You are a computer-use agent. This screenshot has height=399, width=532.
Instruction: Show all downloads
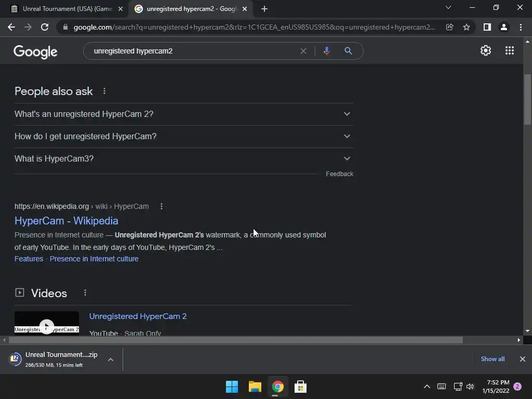[493, 359]
